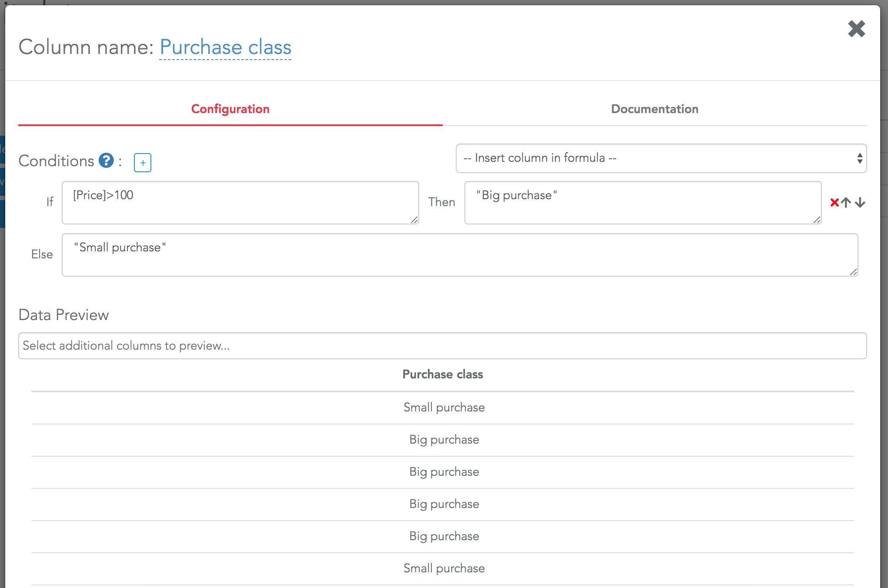Switch to the Configuration tab
888x588 pixels.
tap(230, 109)
